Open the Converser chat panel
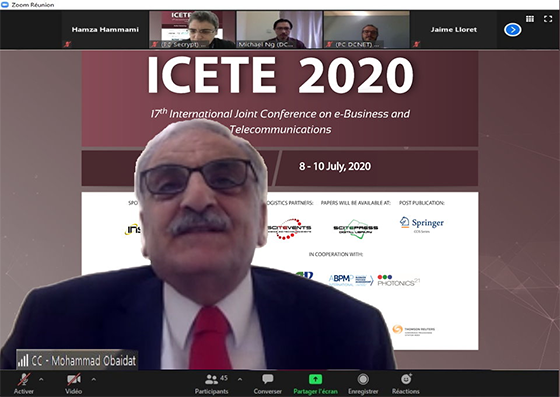 coord(268,384)
